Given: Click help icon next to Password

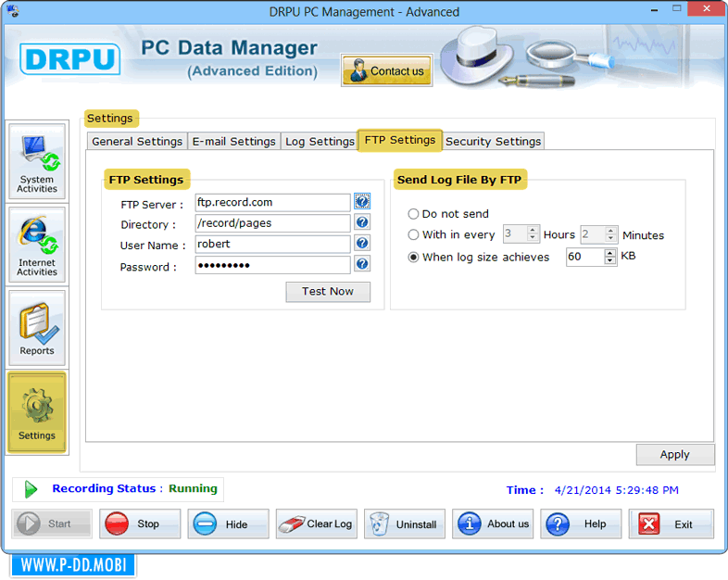Looking at the screenshot, I should click(362, 264).
